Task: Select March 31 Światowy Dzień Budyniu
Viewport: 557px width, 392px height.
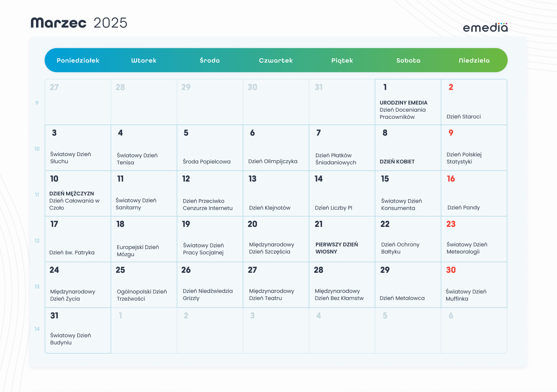Action: (x=70, y=339)
